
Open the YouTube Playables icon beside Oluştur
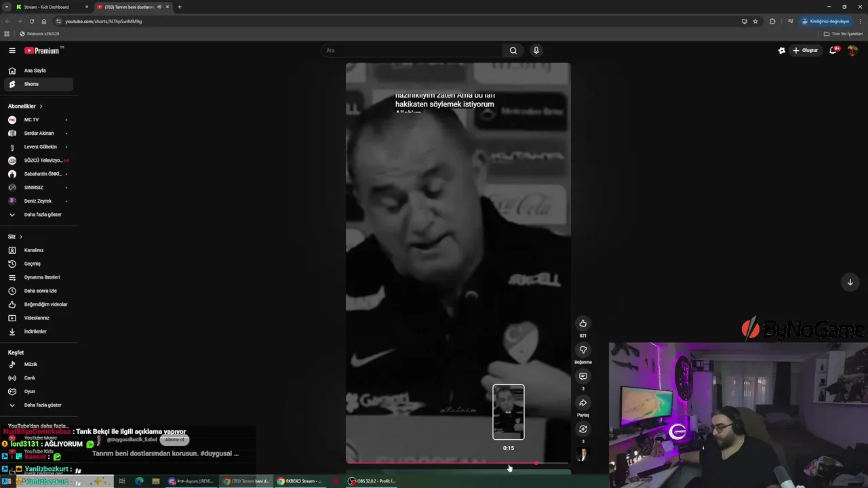click(781, 51)
